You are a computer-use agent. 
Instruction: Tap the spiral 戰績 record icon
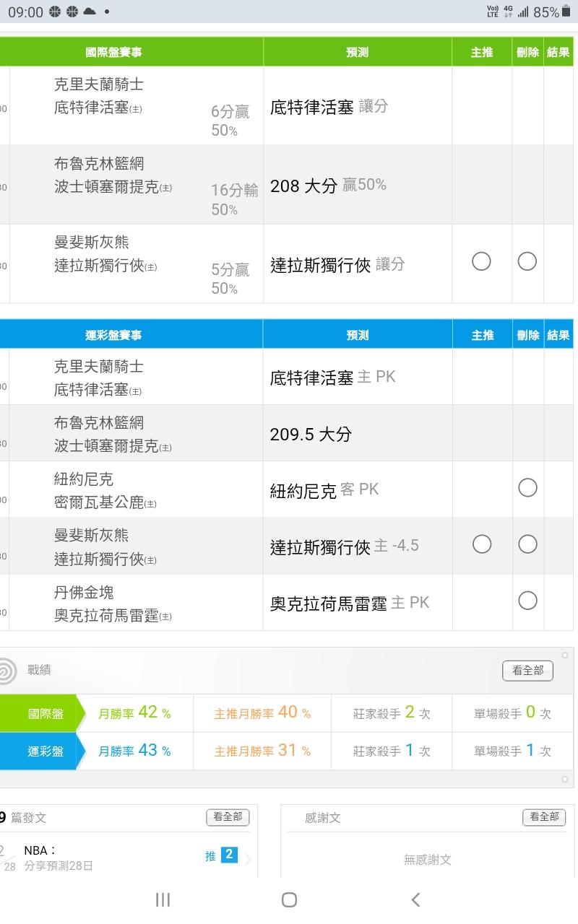(6, 671)
